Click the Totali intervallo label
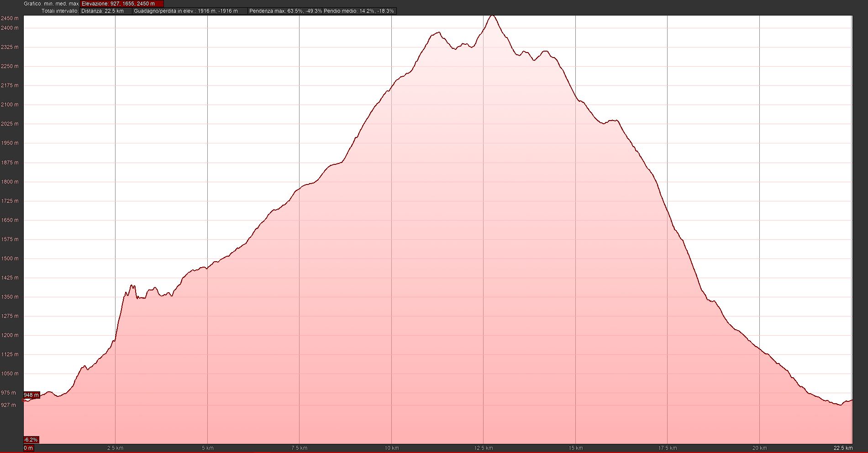 (x=60, y=11)
